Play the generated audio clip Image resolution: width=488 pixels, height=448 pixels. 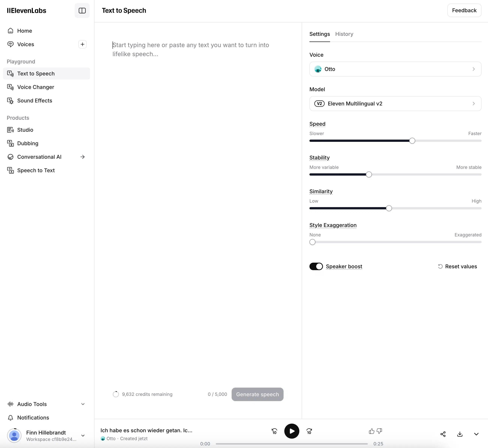(292, 431)
